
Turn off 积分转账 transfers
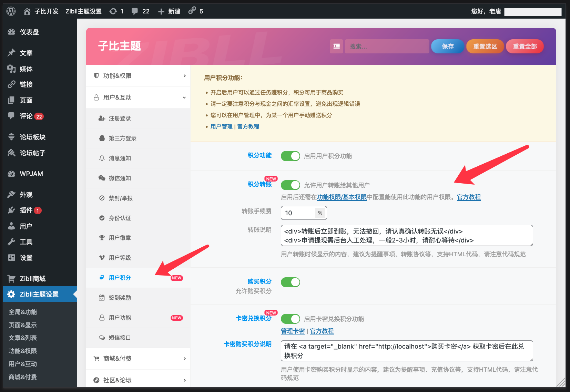click(x=290, y=185)
